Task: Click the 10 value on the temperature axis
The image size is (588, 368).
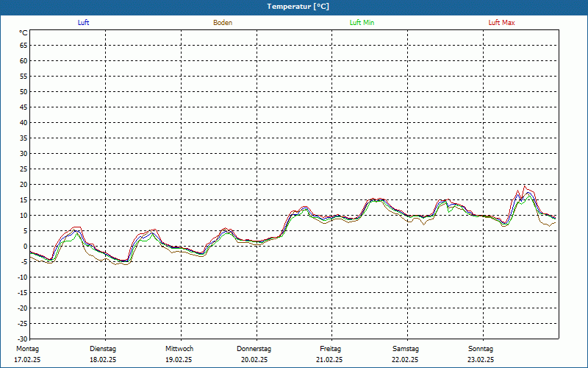Action: 24,216
